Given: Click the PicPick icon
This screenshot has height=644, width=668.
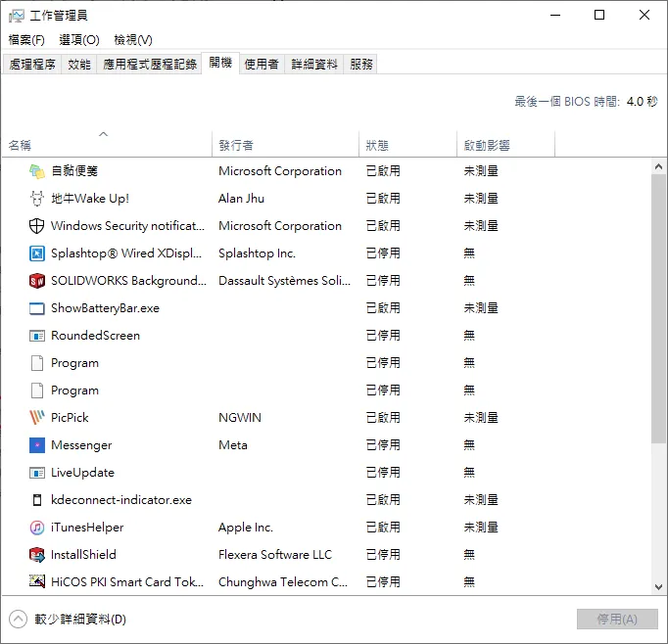Looking at the screenshot, I should pos(37,418).
